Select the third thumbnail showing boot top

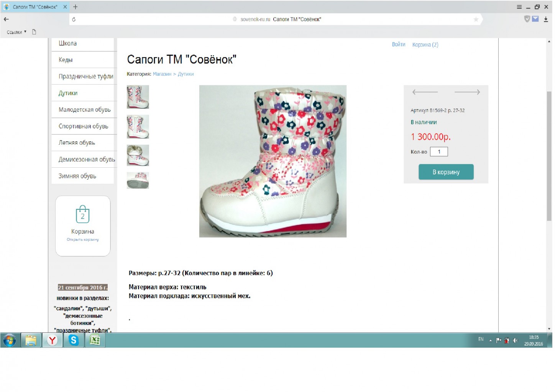click(138, 155)
